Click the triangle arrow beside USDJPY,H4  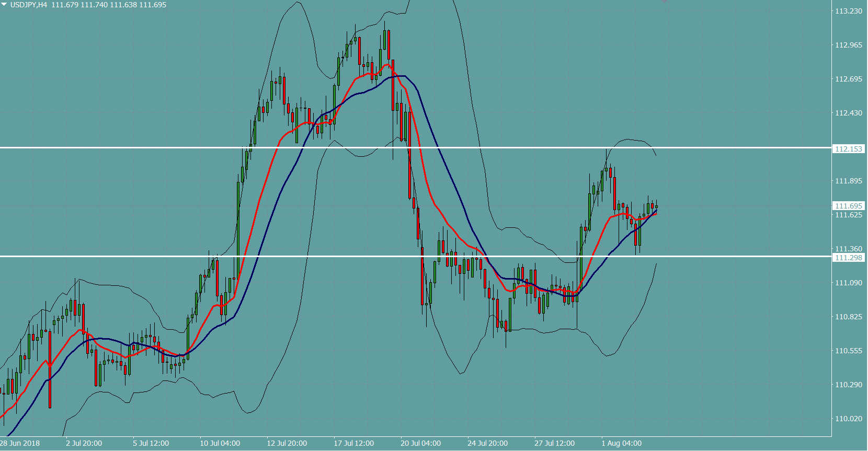[4, 4]
